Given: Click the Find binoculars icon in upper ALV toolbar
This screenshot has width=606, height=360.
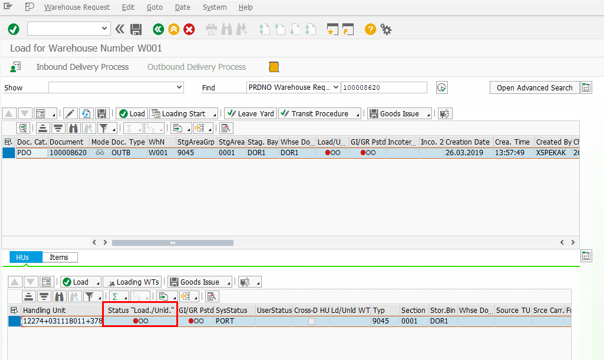Looking at the screenshot, I should [73, 128].
